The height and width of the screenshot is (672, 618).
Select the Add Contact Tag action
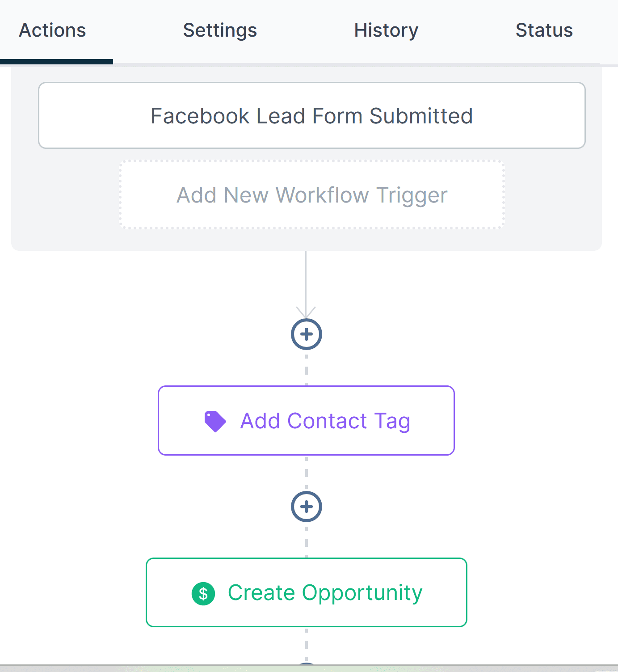307,421
